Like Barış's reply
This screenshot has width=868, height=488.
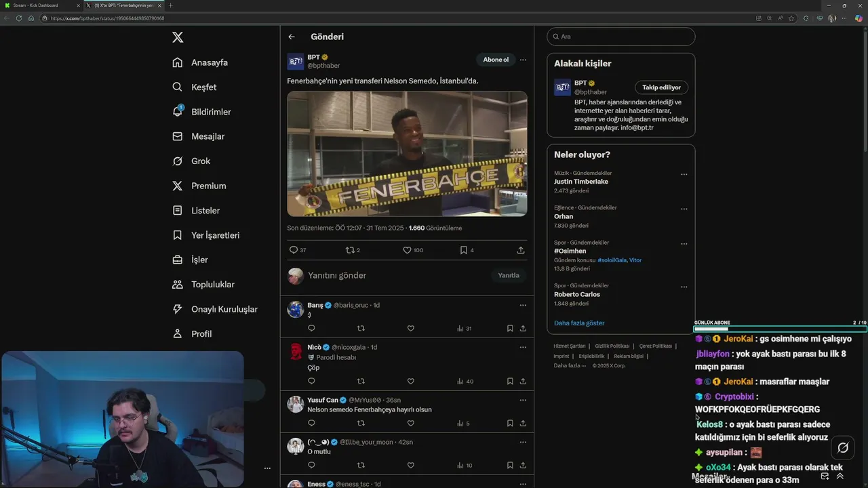tap(410, 328)
